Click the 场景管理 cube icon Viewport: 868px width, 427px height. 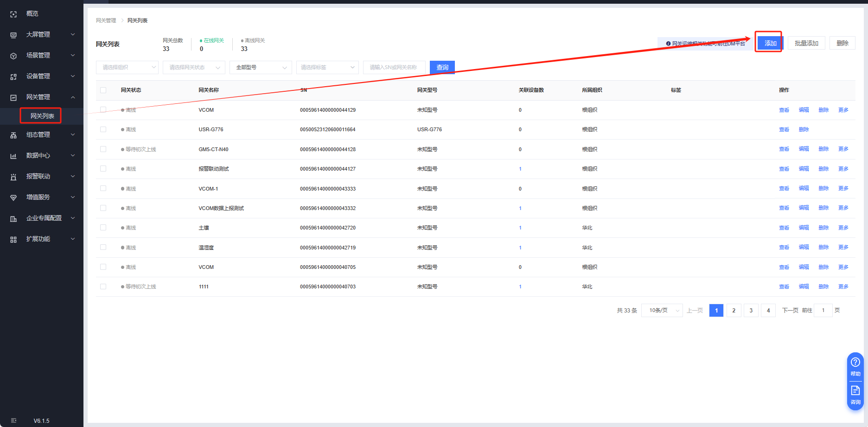[x=13, y=56]
